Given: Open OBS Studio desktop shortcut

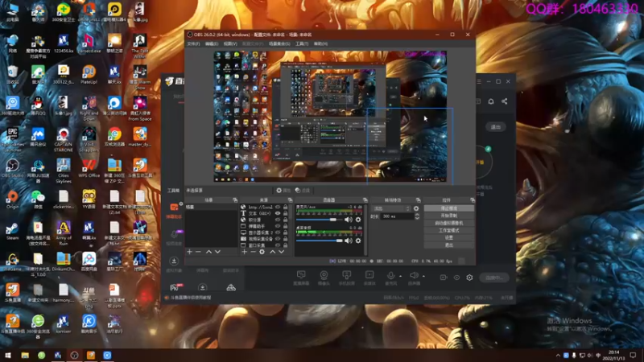Looking at the screenshot, I should 12,168.
